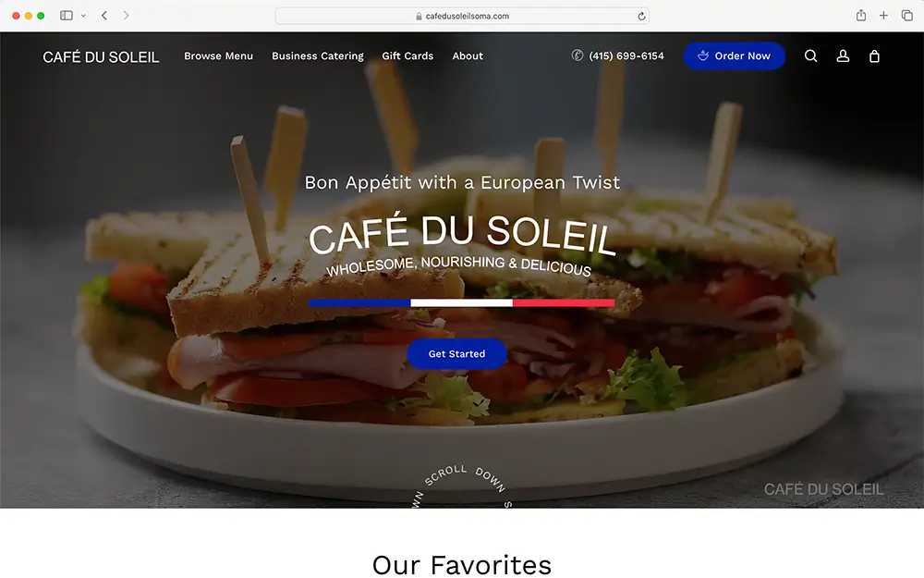Click the blue Order Now button

point(735,56)
